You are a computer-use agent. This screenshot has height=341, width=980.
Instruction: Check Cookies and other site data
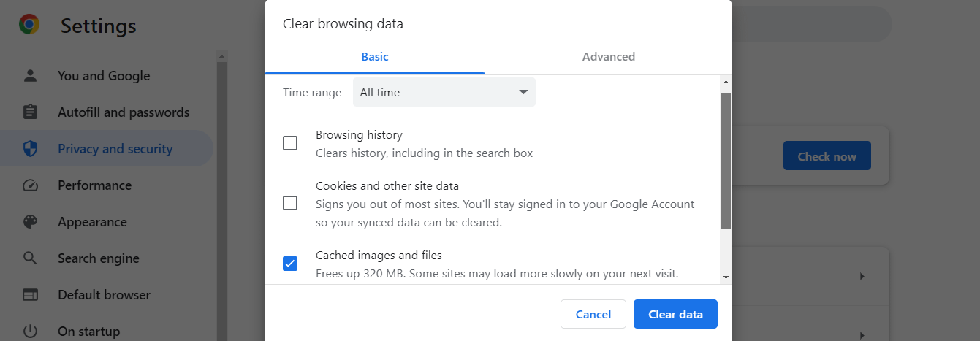pyautogui.click(x=290, y=203)
